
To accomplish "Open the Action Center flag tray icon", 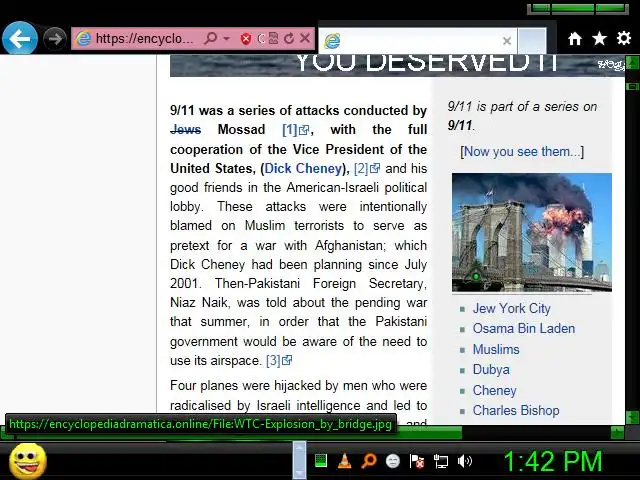I will (x=417, y=462).
